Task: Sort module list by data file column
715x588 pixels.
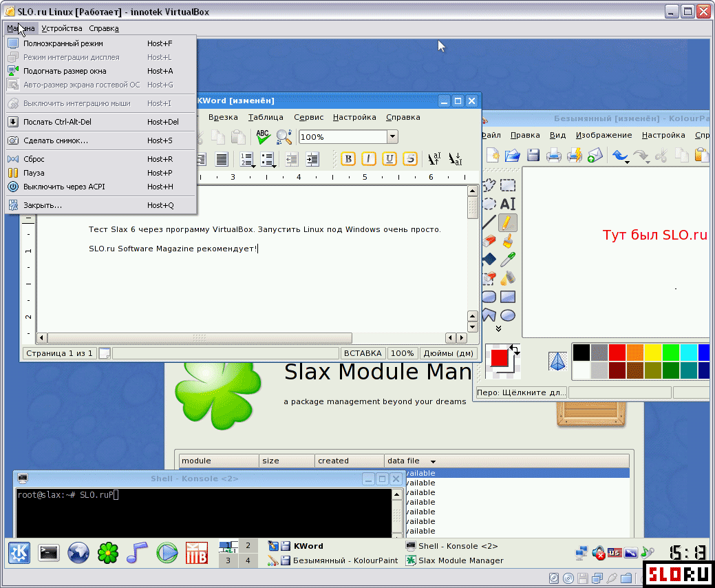Action: coord(506,461)
